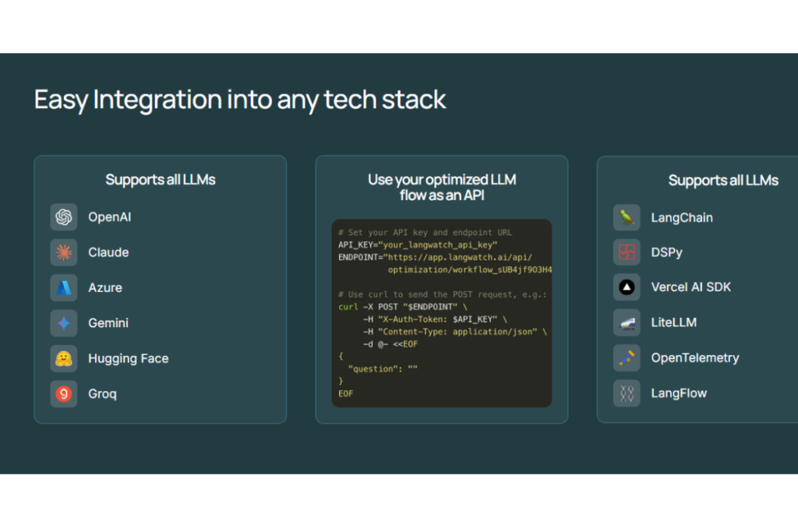This screenshot has width=798, height=532.
Task: Click the Groq red logo icon
Action: 64,393
